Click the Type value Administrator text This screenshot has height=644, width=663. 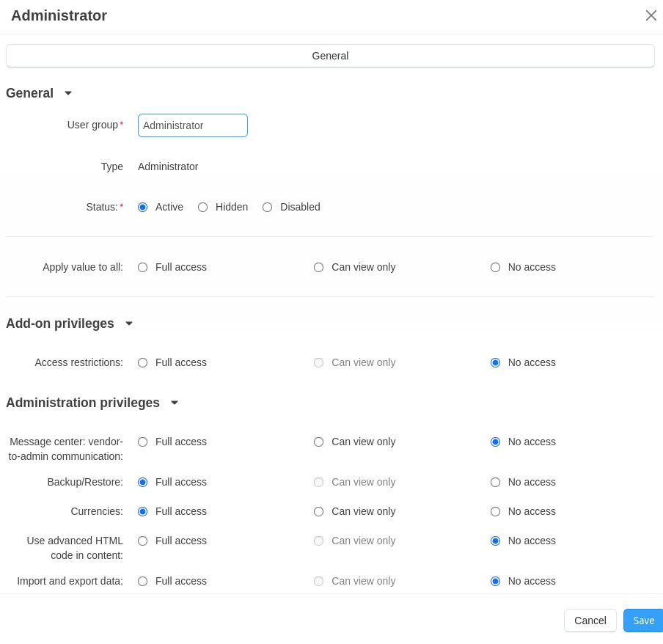[x=168, y=167]
